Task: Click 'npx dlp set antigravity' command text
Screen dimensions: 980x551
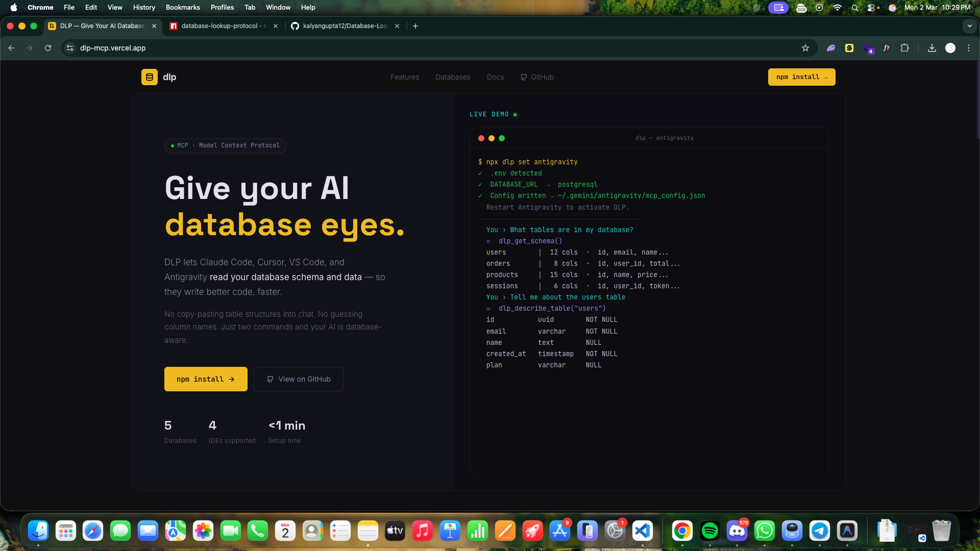Action: 532,162
